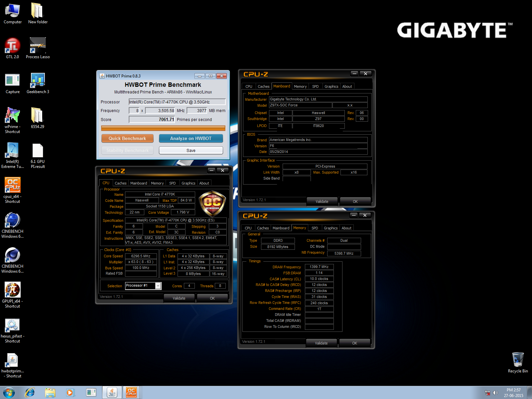Open the media player taskbar icon
This screenshot has height=399, width=532.
[x=70, y=393]
